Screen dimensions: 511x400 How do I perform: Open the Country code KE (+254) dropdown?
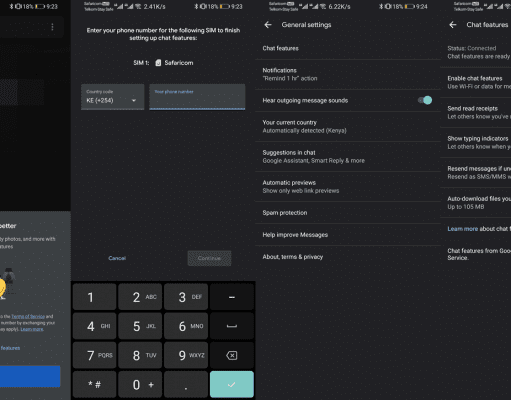click(113, 97)
